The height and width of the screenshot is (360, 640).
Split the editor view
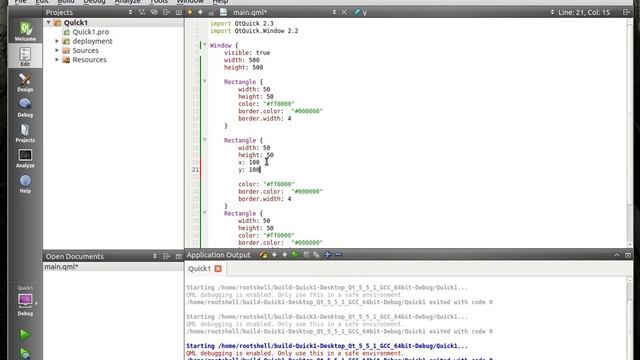627,12
